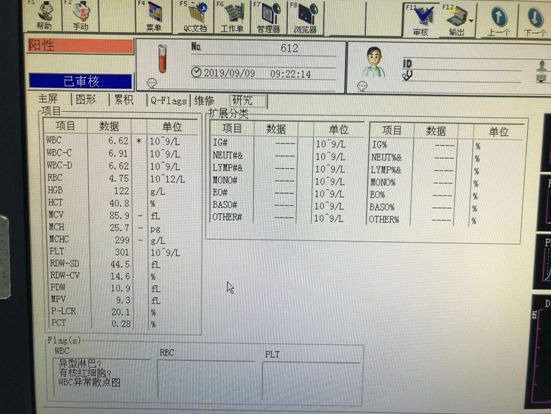Expand the 输出 output dropdown arrow
The height and width of the screenshot is (414, 551).
point(471,20)
